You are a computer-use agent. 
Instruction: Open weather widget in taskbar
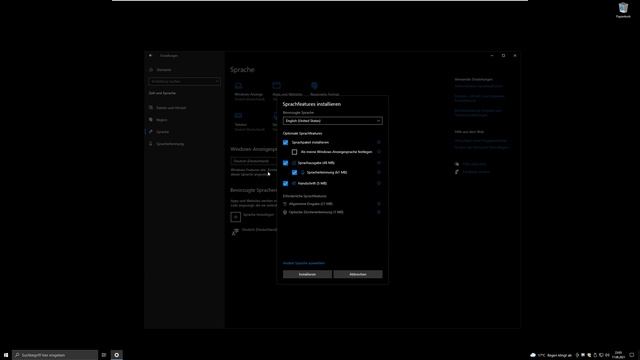click(x=551, y=355)
